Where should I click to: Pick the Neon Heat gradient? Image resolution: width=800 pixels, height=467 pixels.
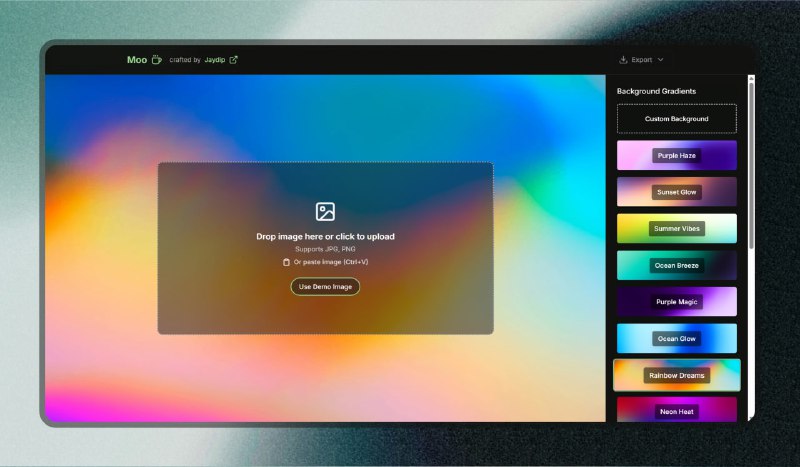676,410
